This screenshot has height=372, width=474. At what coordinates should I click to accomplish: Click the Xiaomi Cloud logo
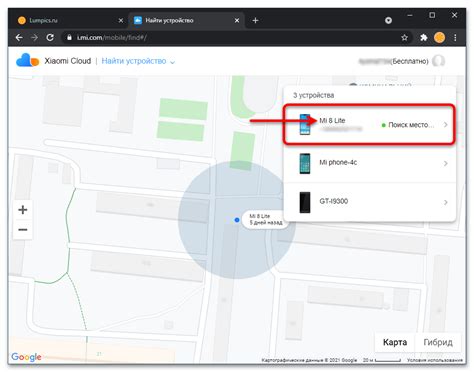(x=27, y=61)
